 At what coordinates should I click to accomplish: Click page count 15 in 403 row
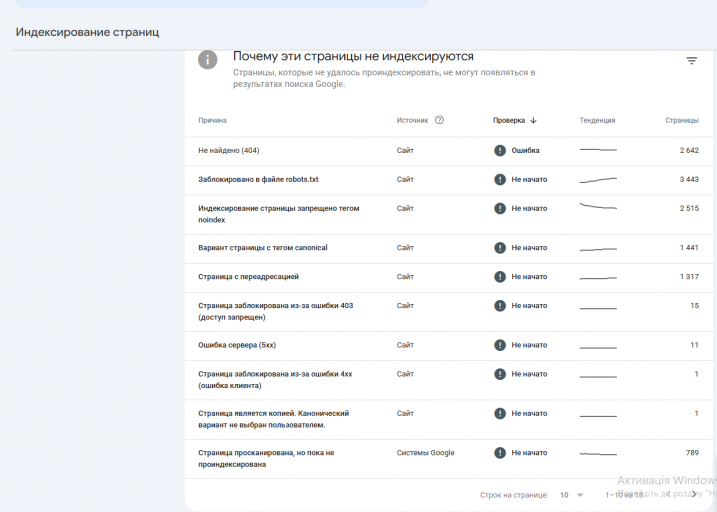point(695,305)
